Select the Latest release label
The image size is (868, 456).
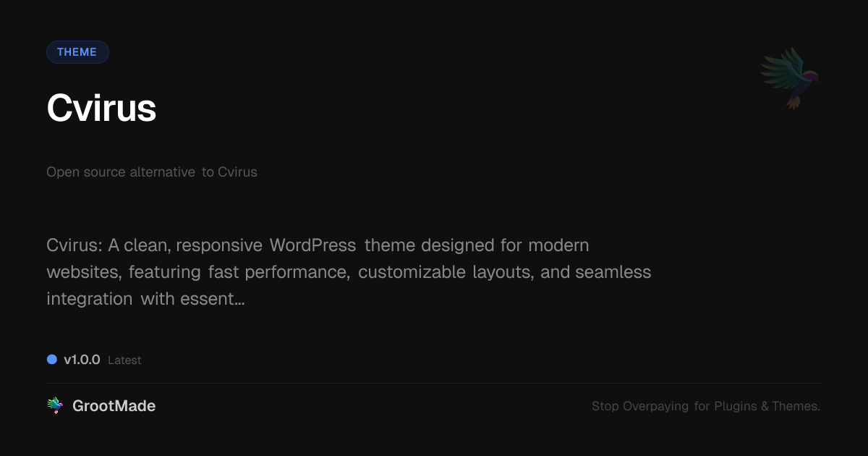click(x=124, y=360)
